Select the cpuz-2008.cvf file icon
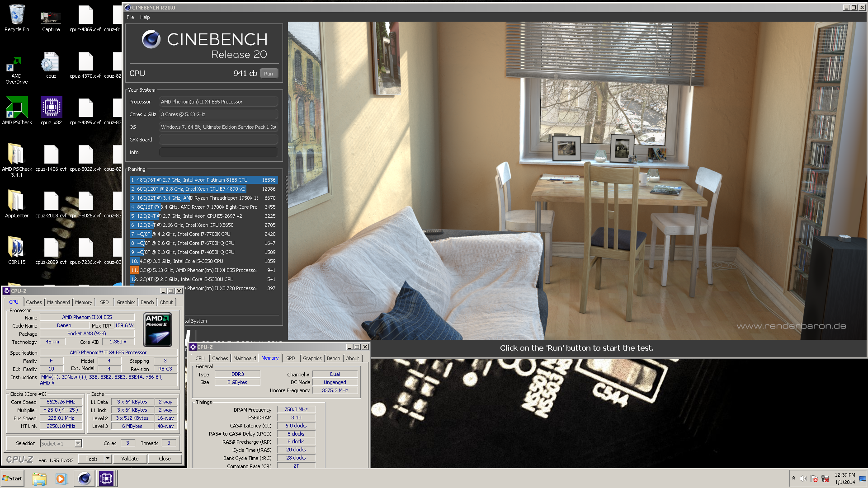Image resolution: width=868 pixels, height=488 pixels. (x=51, y=204)
